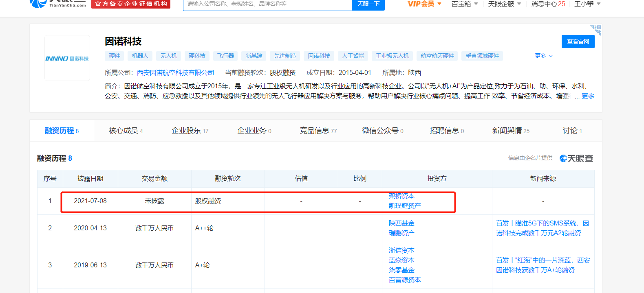Click the 天眼查 logo beside 信息由企名片提供

(576, 158)
